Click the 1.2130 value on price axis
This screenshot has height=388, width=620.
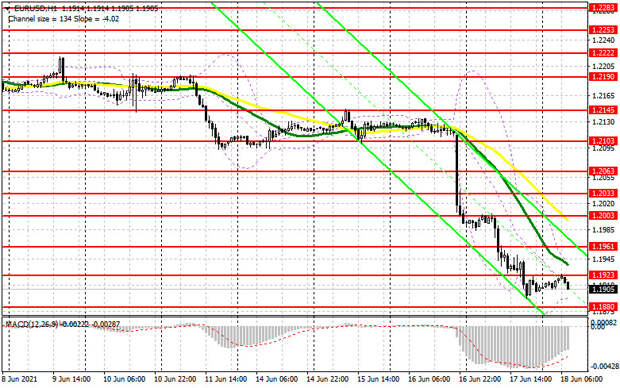click(604, 122)
